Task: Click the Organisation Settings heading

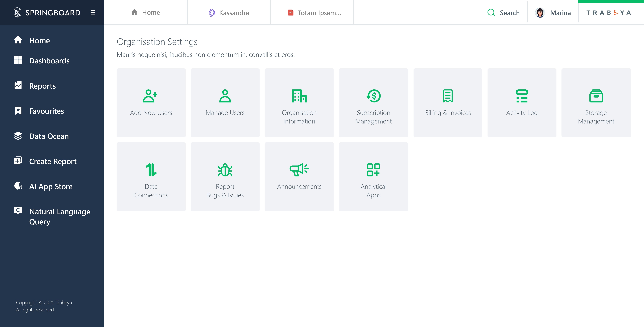Action: [157, 42]
